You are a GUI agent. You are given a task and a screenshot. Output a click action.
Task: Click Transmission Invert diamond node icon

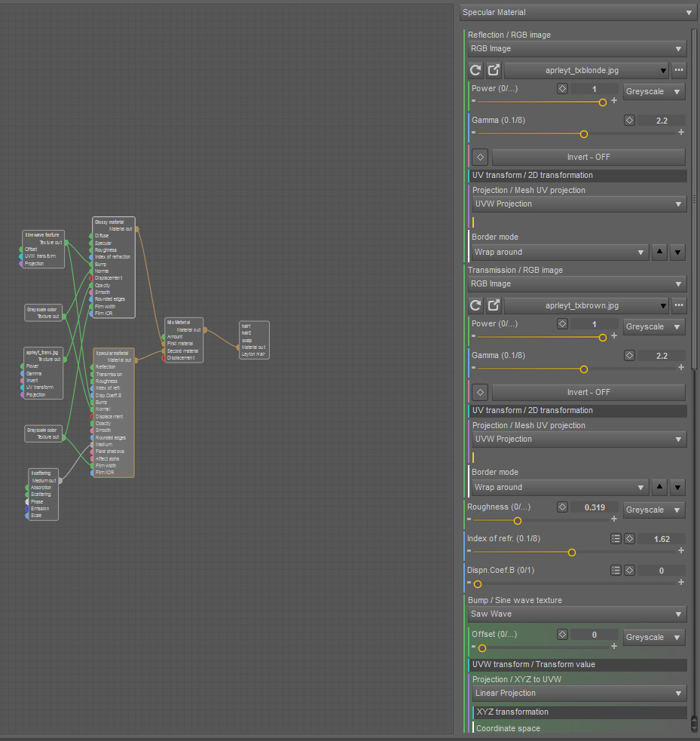pos(480,392)
